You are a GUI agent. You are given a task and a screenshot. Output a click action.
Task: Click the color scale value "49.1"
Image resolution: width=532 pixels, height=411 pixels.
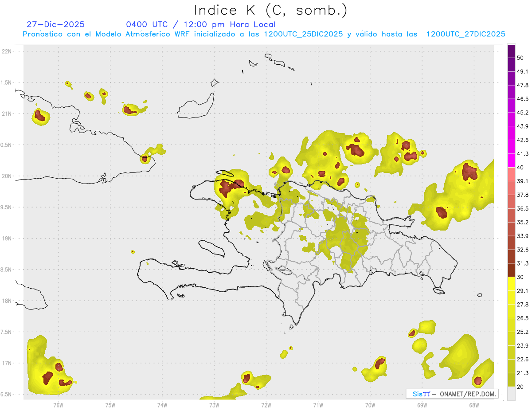coord(522,71)
